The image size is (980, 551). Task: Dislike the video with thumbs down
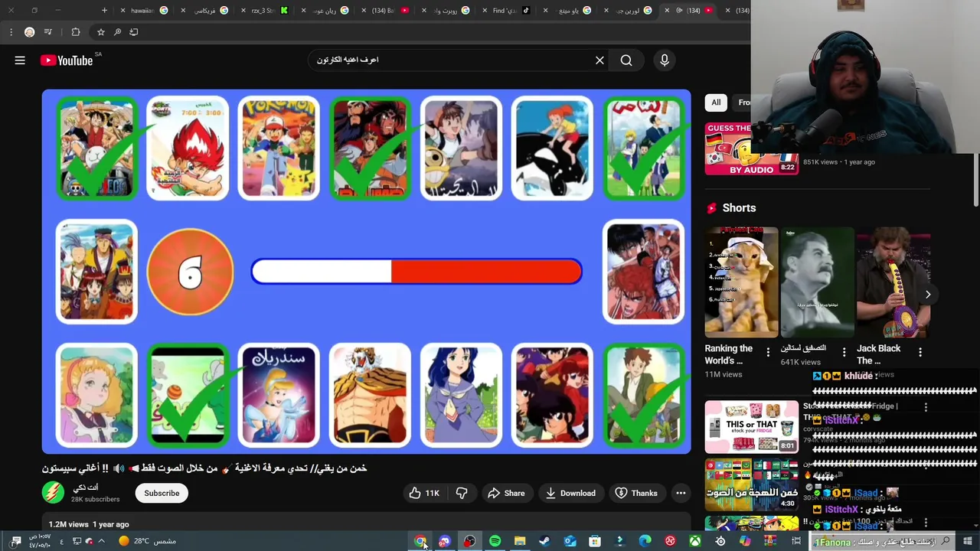click(x=462, y=493)
